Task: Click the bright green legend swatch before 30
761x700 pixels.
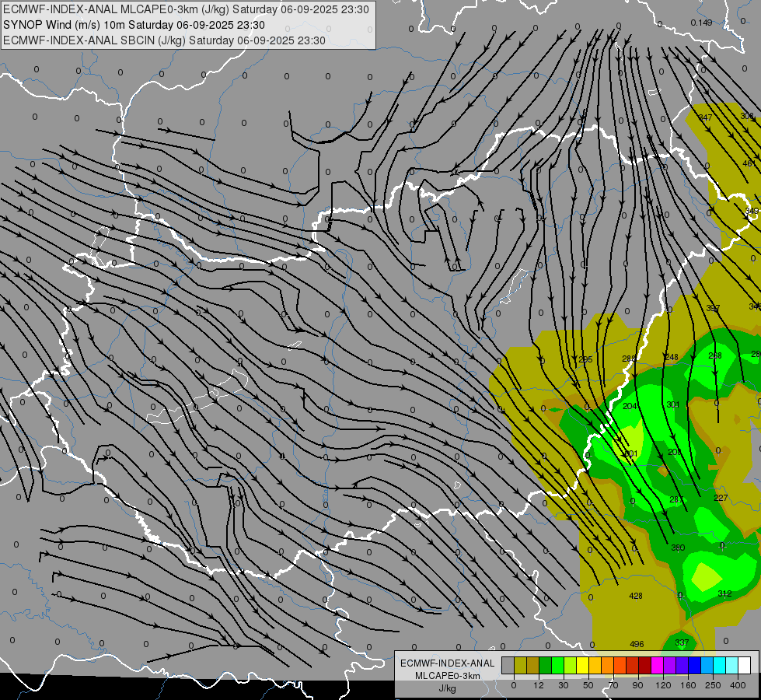Action: (557, 665)
